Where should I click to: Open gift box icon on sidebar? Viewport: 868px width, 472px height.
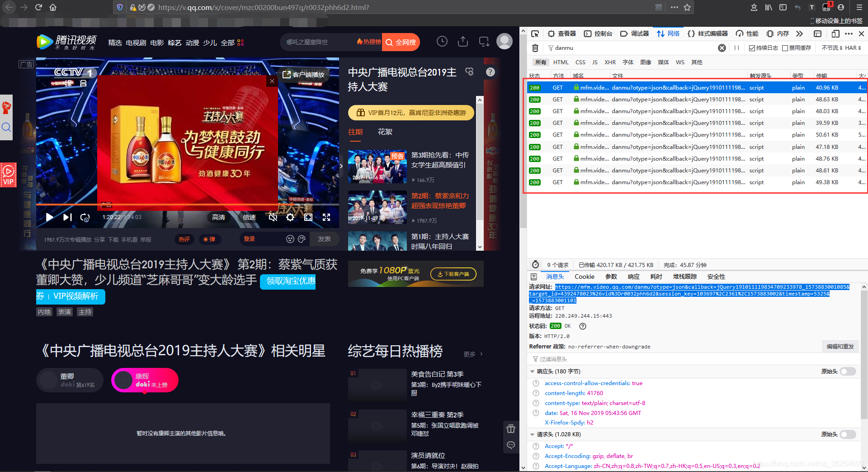511,429
